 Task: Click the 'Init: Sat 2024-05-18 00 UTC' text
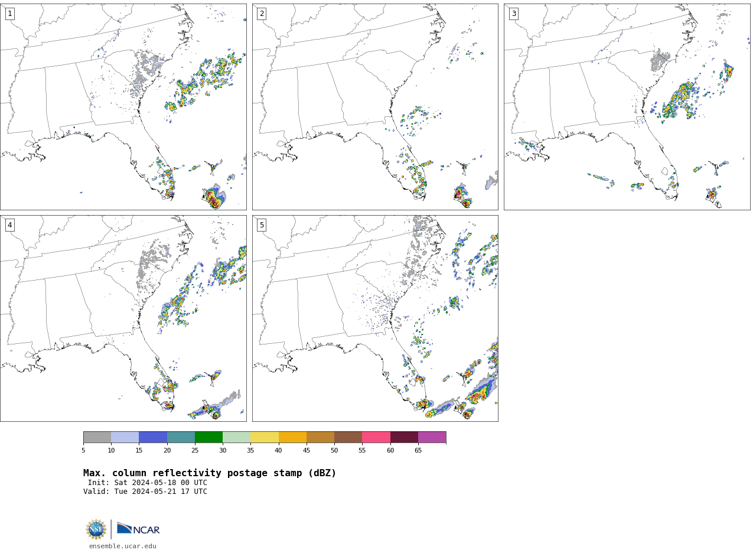(148, 483)
